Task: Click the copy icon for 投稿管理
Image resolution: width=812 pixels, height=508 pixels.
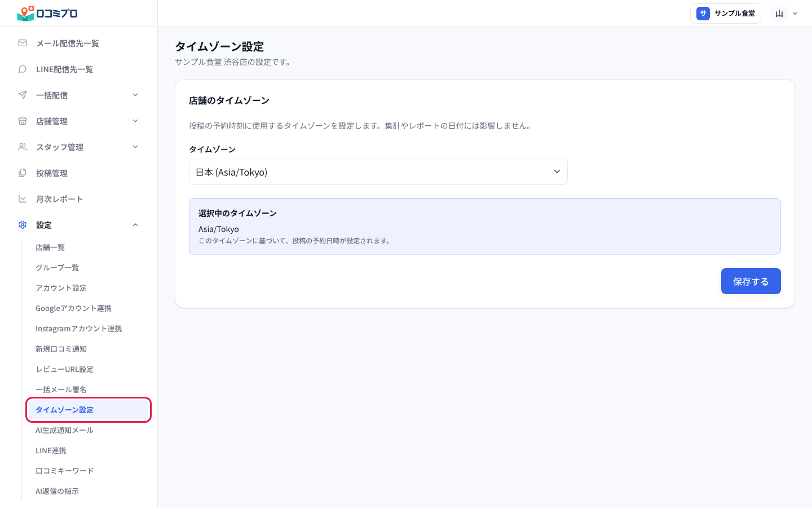Action: click(23, 173)
